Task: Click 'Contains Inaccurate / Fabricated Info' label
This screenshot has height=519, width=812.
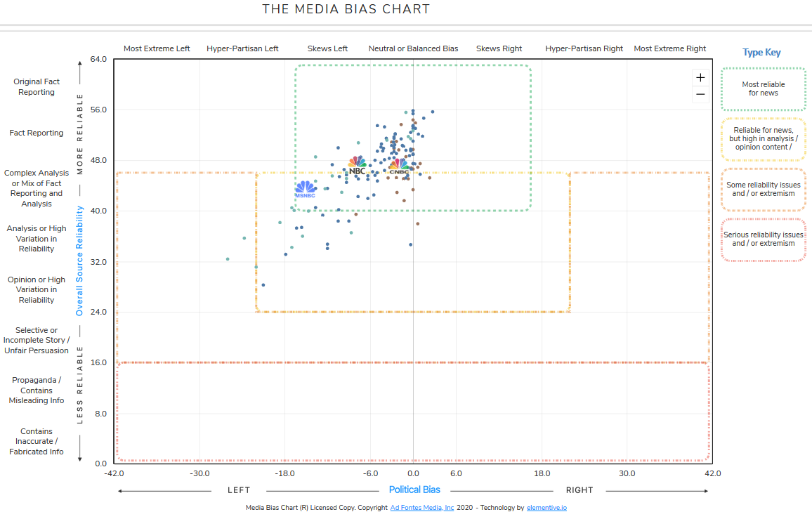Action: 37,441
